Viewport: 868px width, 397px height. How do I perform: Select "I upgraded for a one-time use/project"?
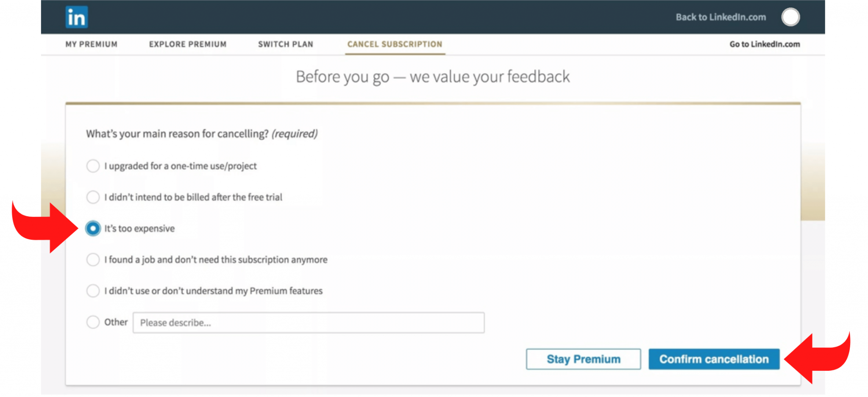point(93,166)
